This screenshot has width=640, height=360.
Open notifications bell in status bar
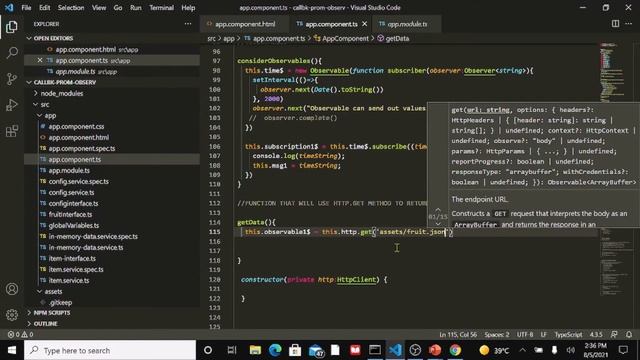[x=629, y=334]
